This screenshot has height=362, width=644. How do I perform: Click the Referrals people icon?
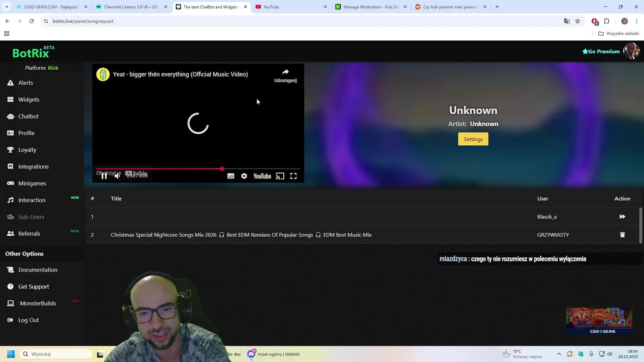coord(10,234)
